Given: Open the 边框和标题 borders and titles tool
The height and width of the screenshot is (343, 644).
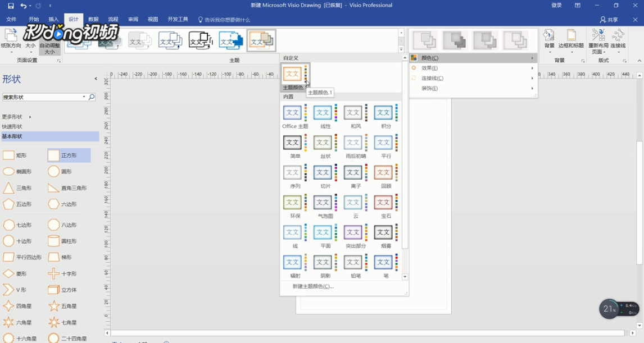Looking at the screenshot, I should pyautogui.click(x=572, y=42).
